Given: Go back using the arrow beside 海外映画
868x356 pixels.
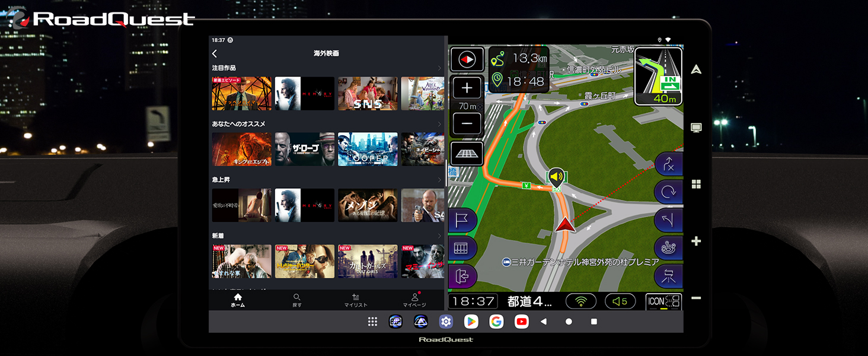Looking at the screenshot, I should (215, 53).
